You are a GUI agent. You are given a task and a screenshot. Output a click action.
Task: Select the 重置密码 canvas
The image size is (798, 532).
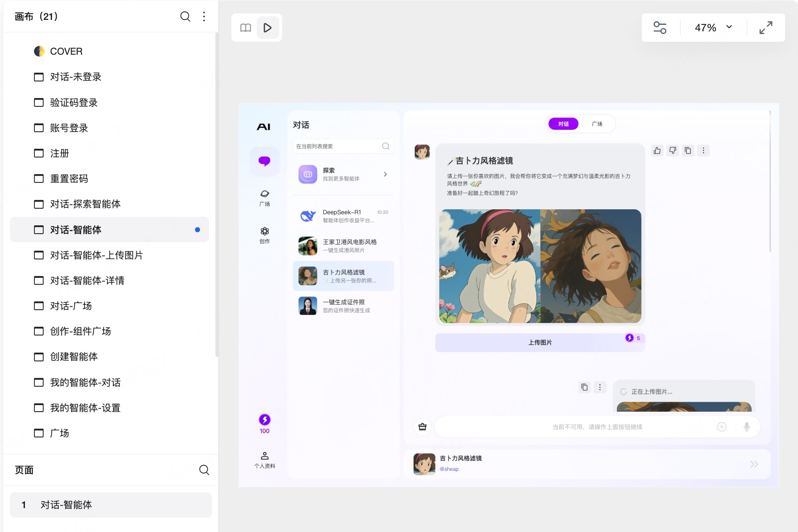coord(109,178)
